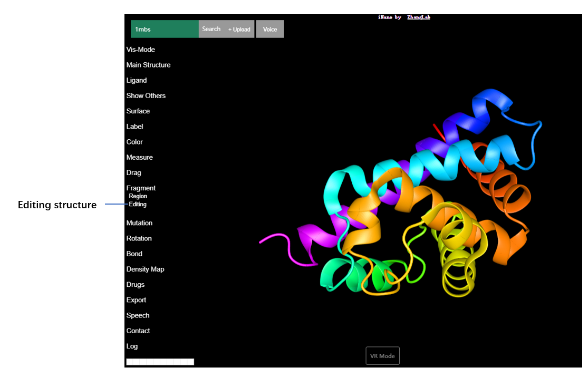Open the Vis-Mode menu

tap(141, 50)
